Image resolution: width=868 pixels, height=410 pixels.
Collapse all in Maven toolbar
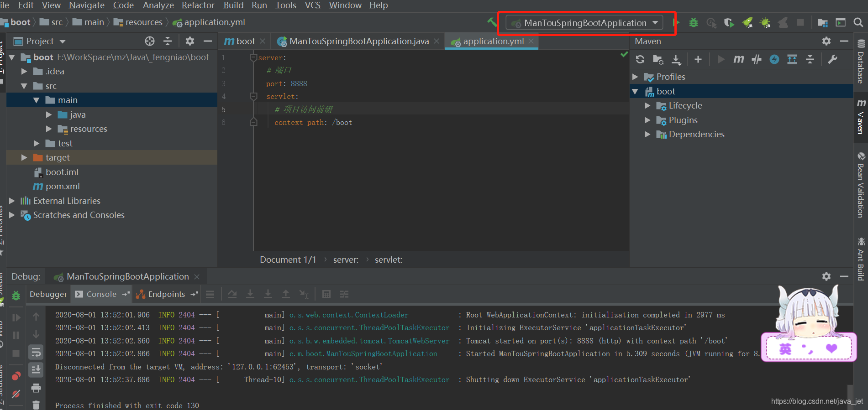click(810, 59)
